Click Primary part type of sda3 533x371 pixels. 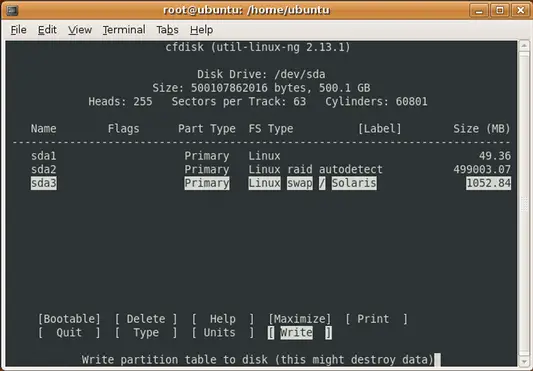pos(207,183)
